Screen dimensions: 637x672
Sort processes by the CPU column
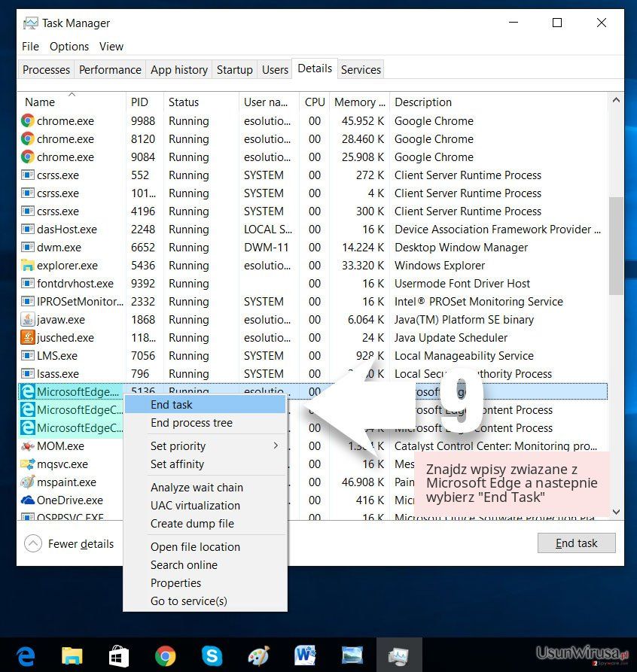[315, 102]
